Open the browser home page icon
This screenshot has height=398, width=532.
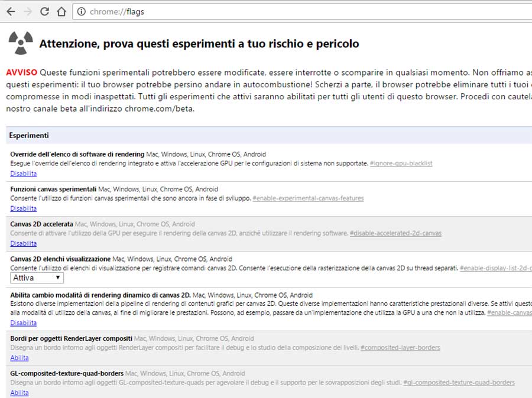pos(61,12)
